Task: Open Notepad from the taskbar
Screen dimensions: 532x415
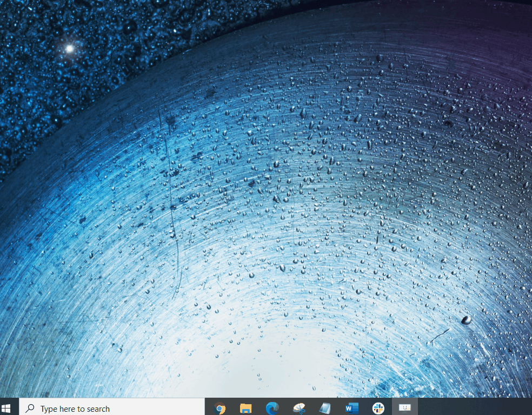Action: point(325,408)
